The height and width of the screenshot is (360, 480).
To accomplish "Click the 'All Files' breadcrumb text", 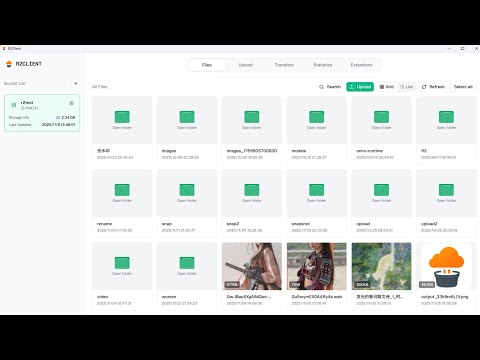I will (x=100, y=87).
